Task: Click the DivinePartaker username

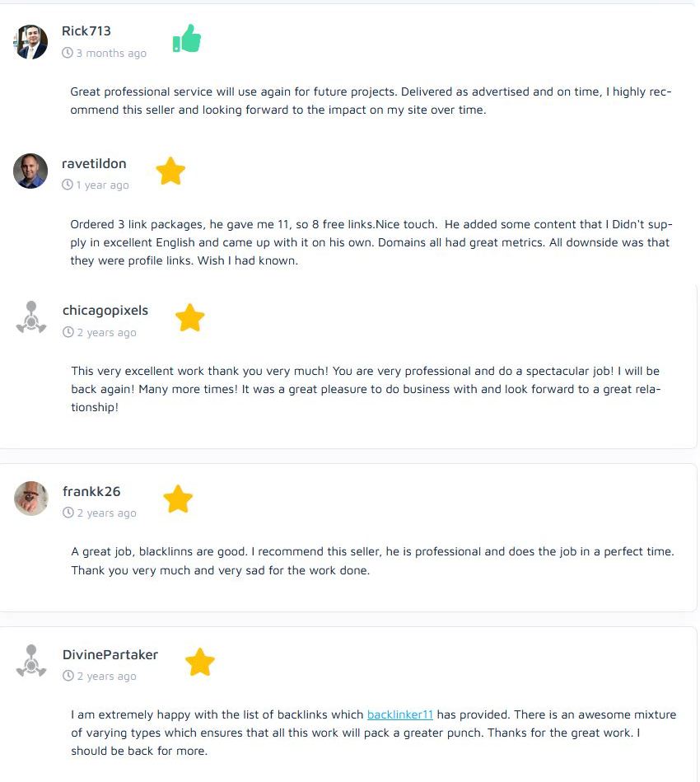Action: point(110,655)
